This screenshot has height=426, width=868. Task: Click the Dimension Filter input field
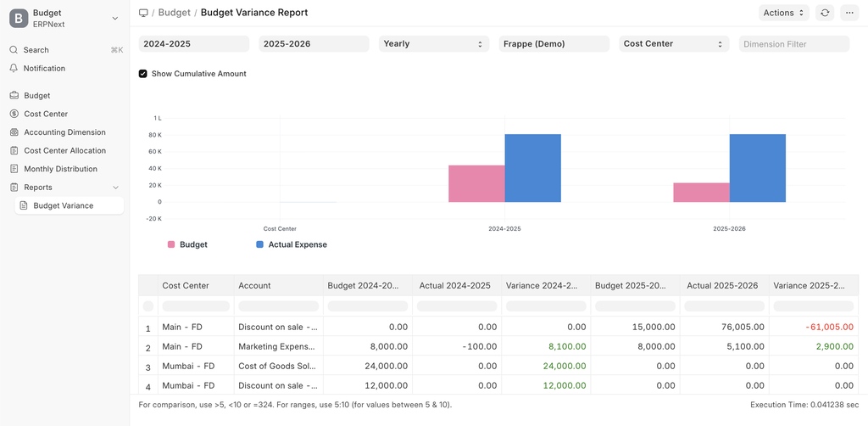[793, 44]
